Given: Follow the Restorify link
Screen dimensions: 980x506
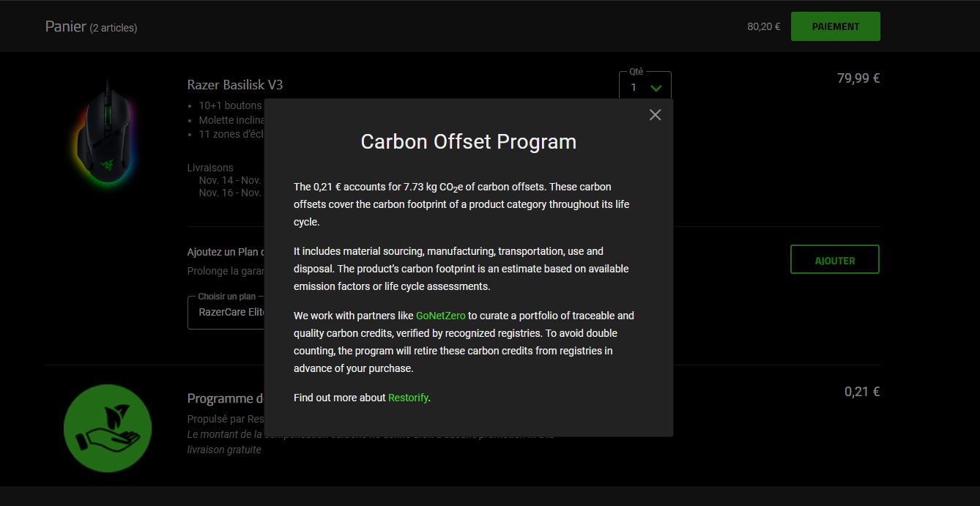Looking at the screenshot, I should (x=408, y=398).
